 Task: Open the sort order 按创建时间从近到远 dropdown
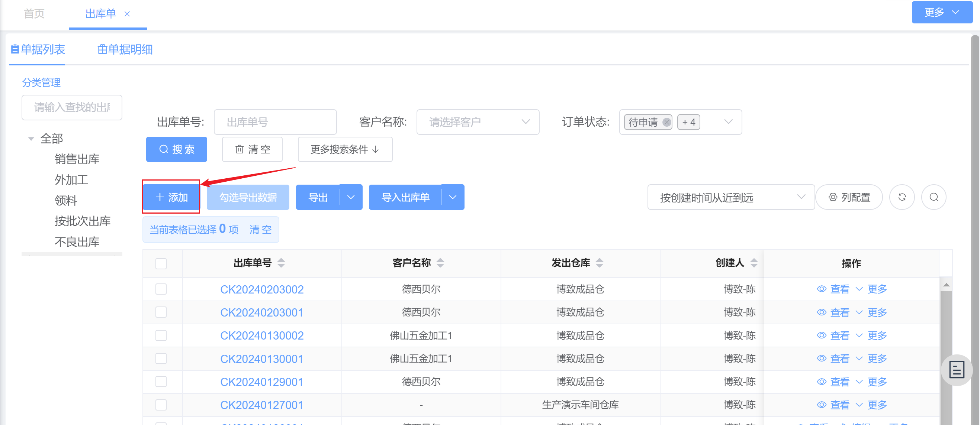731,197
